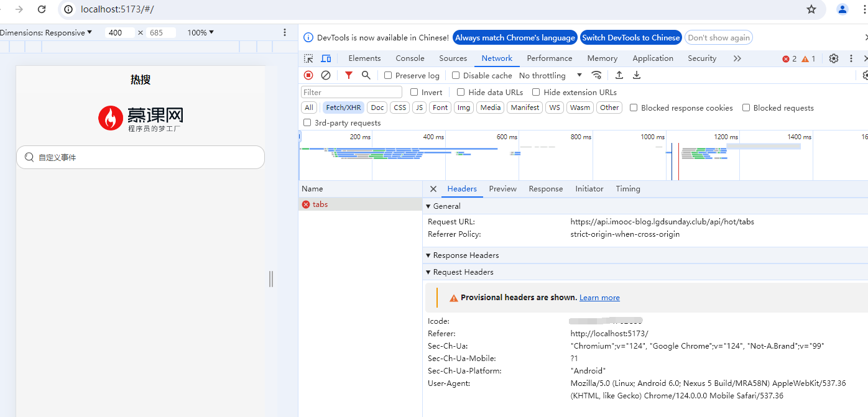Open the Timing tab
Screen dimensions: 868x417
point(627,189)
